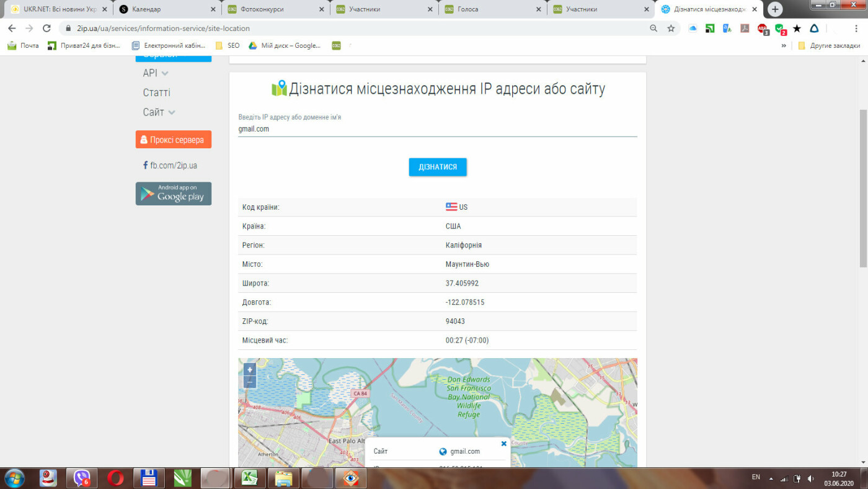Bookmark this page with the star outline icon
The height and width of the screenshot is (489, 868).
pyautogui.click(x=671, y=29)
